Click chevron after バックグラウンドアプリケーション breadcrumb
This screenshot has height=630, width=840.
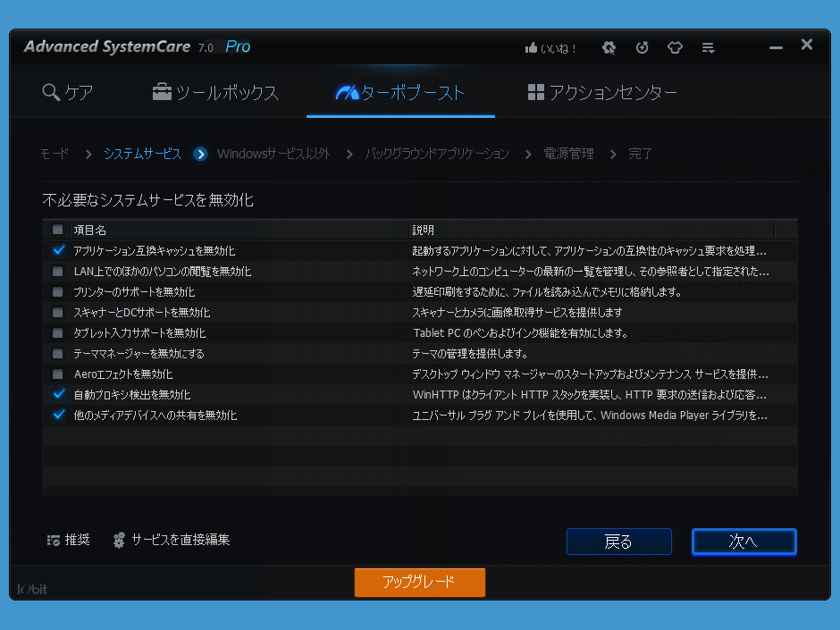[x=528, y=155]
